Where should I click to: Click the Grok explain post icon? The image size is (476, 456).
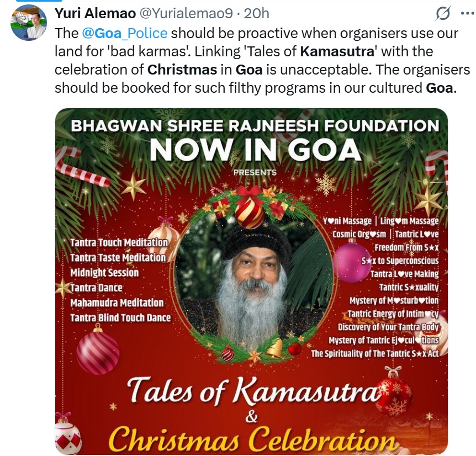[x=442, y=14]
